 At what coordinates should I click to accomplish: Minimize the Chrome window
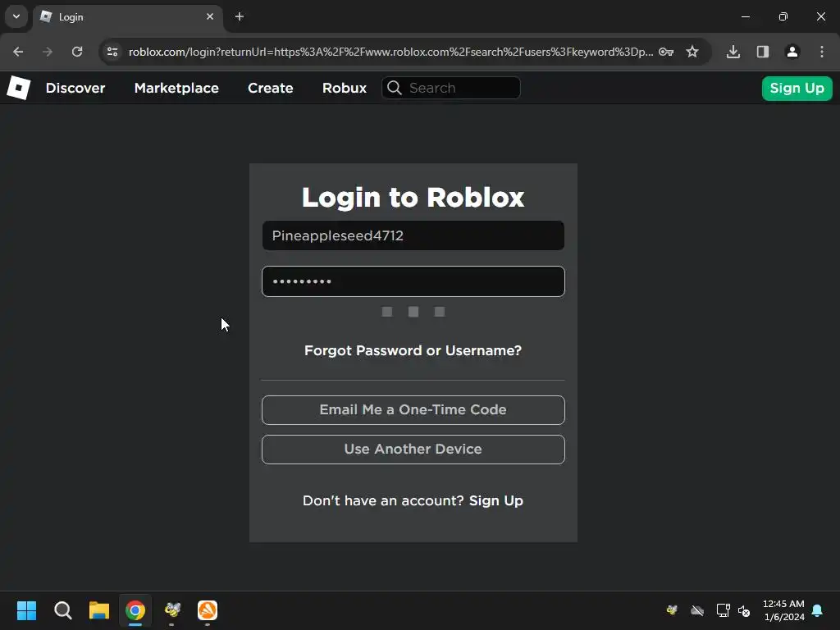point(745,16)
